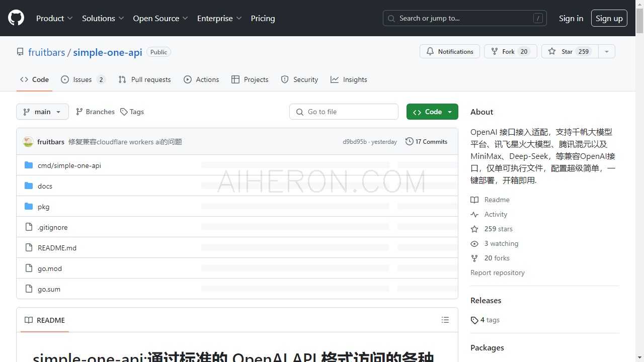Focus the Search or jump to field
The height and width of the screenshot is (362, 644).
(x=464, y=18)
